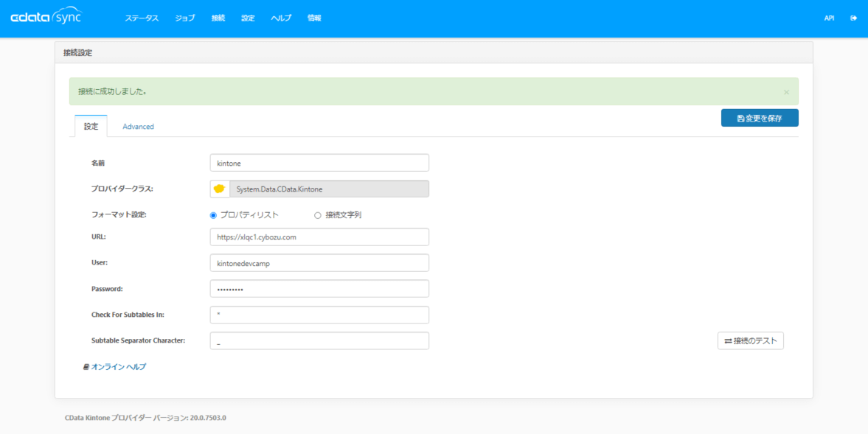Click the 接続のテスト button
Image resolution: width=868 pixels, height=434 pixels.
click(x=751, y=340)
